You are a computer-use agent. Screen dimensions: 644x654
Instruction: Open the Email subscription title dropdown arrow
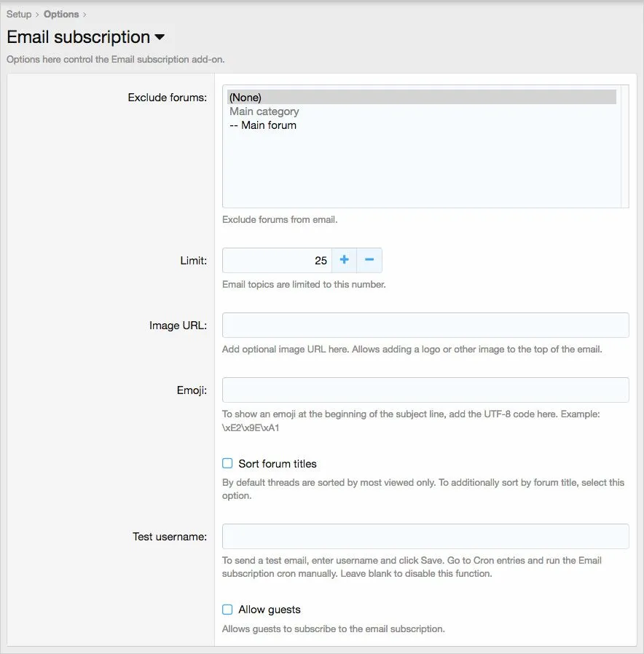160,37
